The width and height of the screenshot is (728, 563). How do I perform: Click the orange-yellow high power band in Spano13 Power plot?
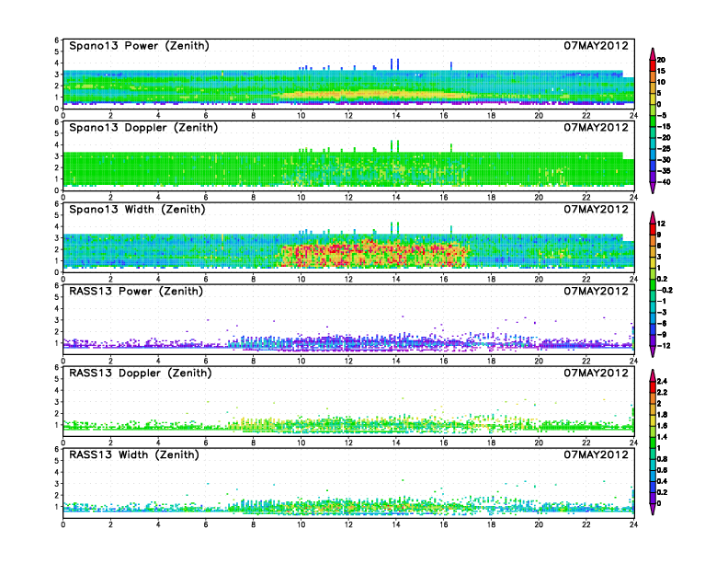tap(371, 95)
